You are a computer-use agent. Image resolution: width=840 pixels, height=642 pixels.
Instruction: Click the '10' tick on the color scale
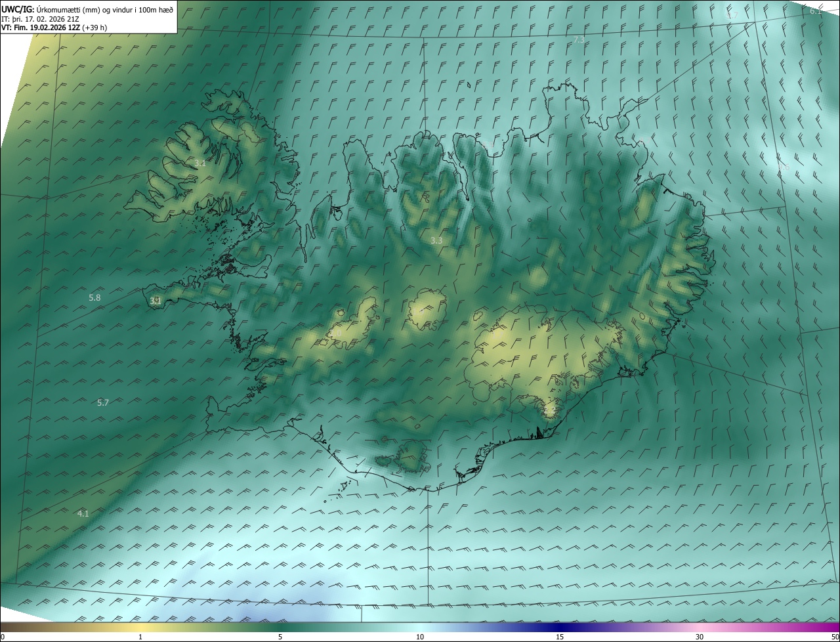click(x=420, y=637)
